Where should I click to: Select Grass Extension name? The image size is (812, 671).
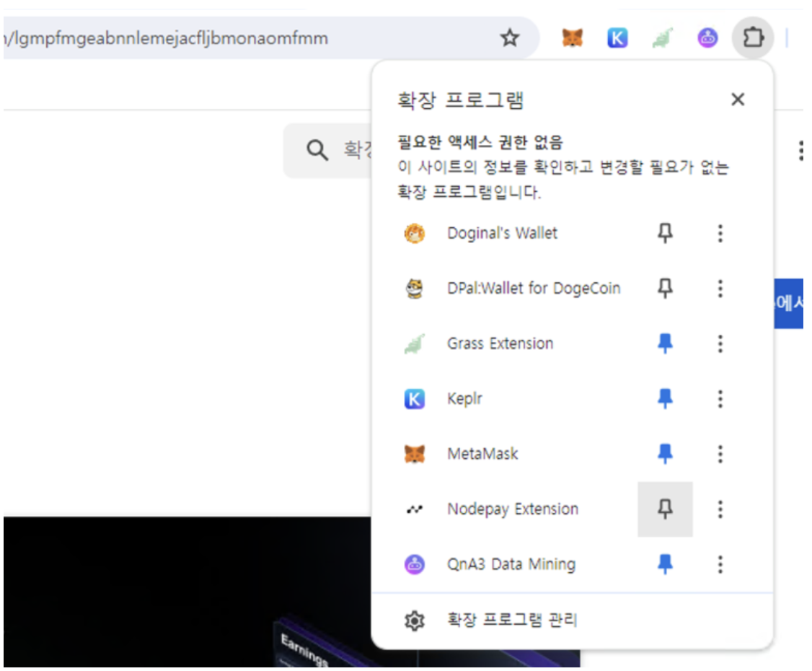point(500,343)
